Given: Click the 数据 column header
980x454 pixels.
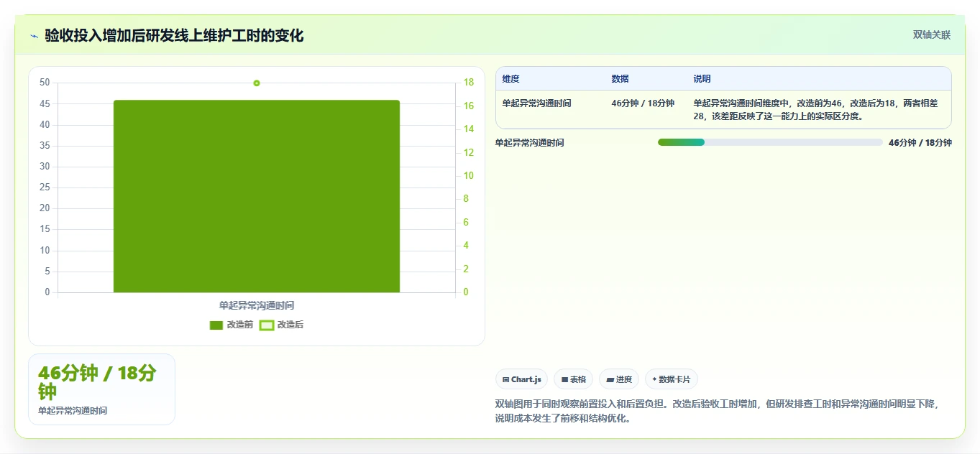Looking at the screenshot, I should 620,79.
